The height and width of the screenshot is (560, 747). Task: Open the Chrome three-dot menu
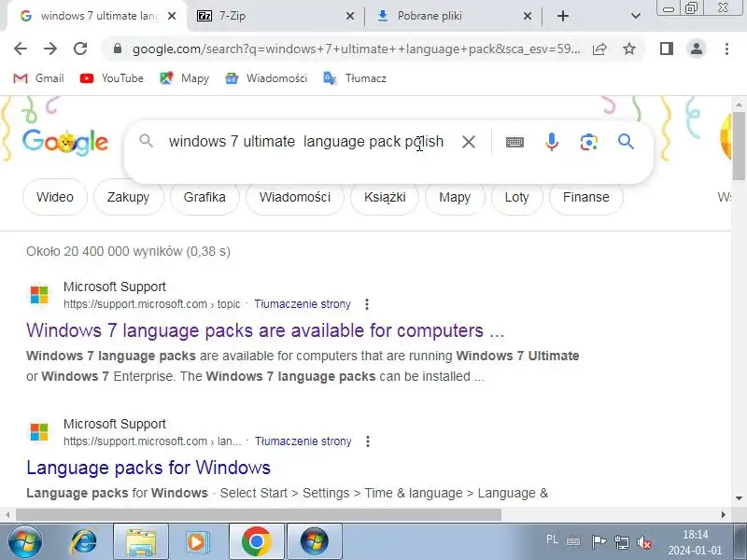tap(726, 49)
